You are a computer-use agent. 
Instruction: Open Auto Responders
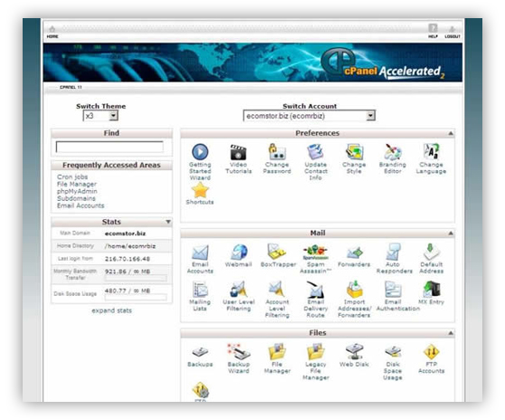pyautogui.click(x=393, y=252)
